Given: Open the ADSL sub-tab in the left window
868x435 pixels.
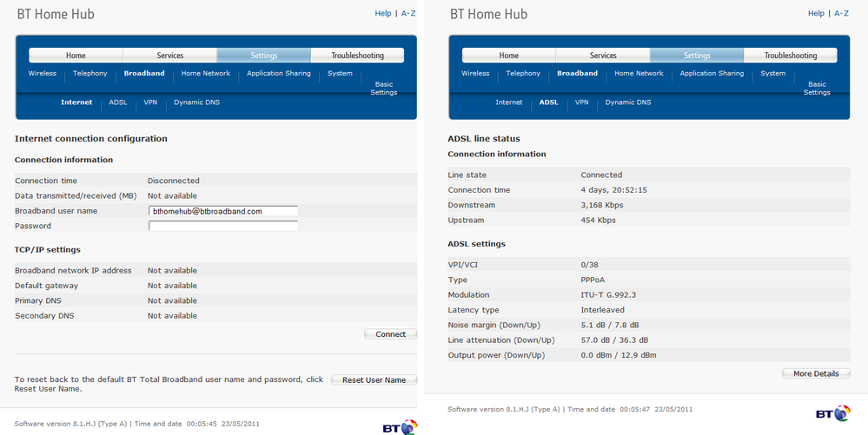Looking at the screenshot, I should coord(118,102).
